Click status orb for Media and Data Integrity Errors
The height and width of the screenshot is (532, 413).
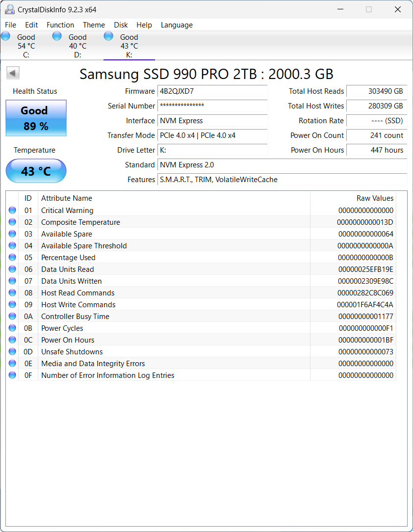12,363
